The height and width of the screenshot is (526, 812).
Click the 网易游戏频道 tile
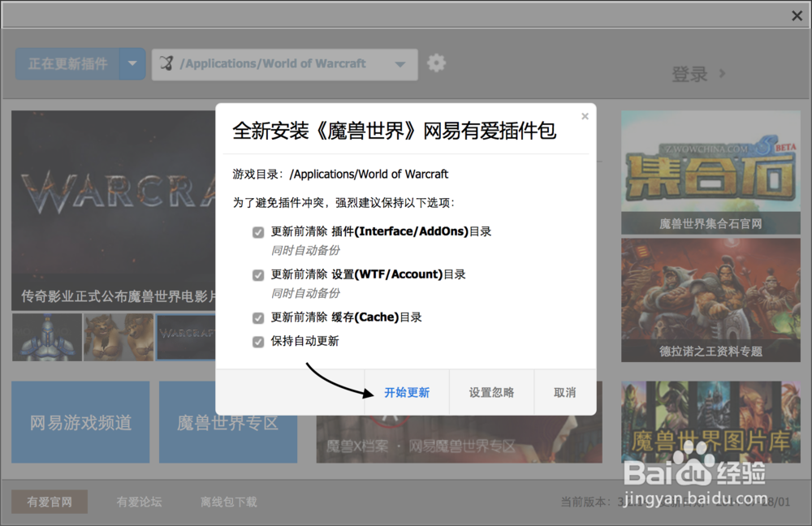pyautogui.click(x=80, y=422)
